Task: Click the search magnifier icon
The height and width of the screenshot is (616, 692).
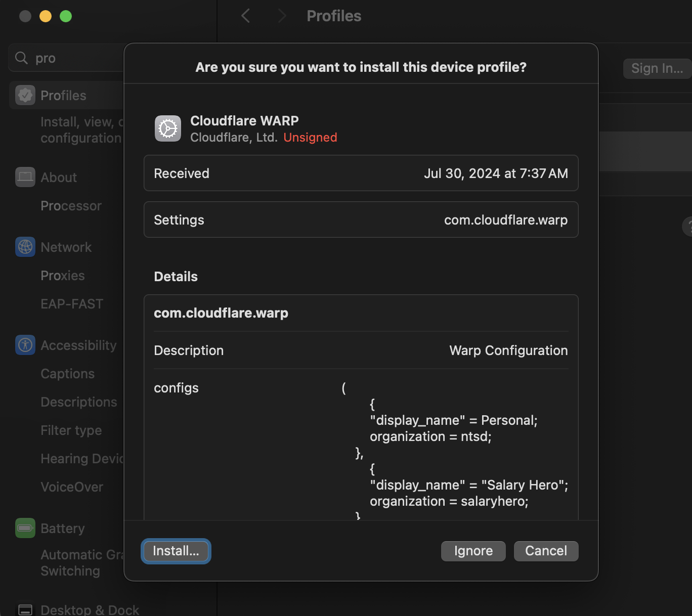Action: click(21, 58)
